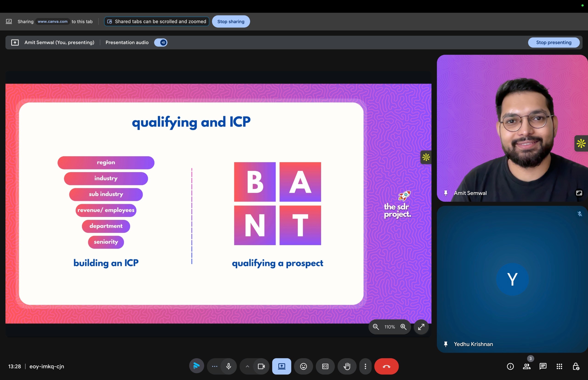The width and height of the screenshot is (588, 380).
Task: Turn on closed captions
Action: point(325,366)
